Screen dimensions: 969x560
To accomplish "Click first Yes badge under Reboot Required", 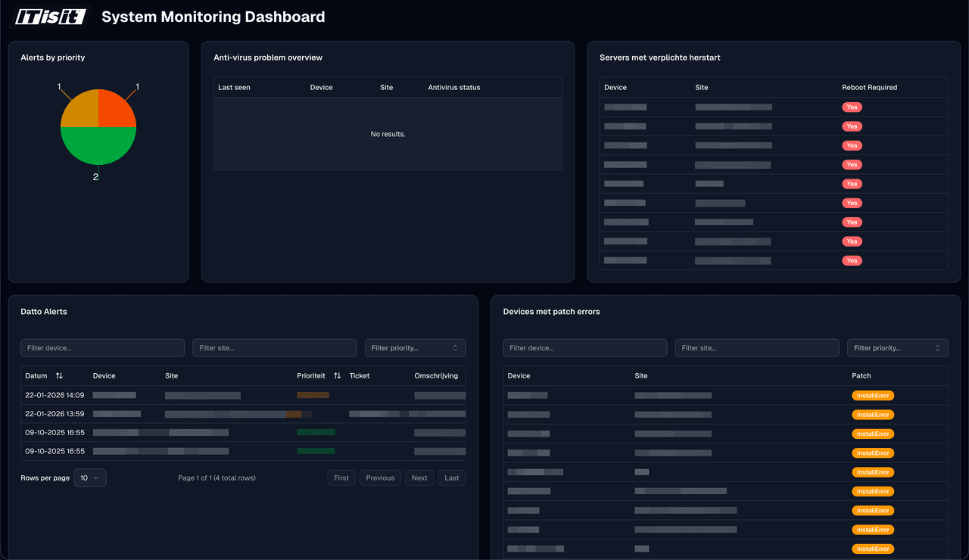I will (x=852, y=107).
